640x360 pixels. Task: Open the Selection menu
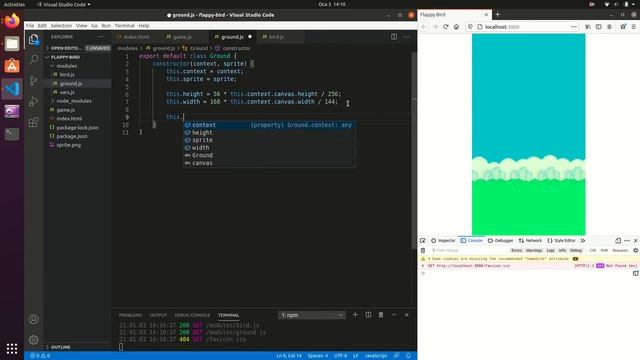pos(61,25)
